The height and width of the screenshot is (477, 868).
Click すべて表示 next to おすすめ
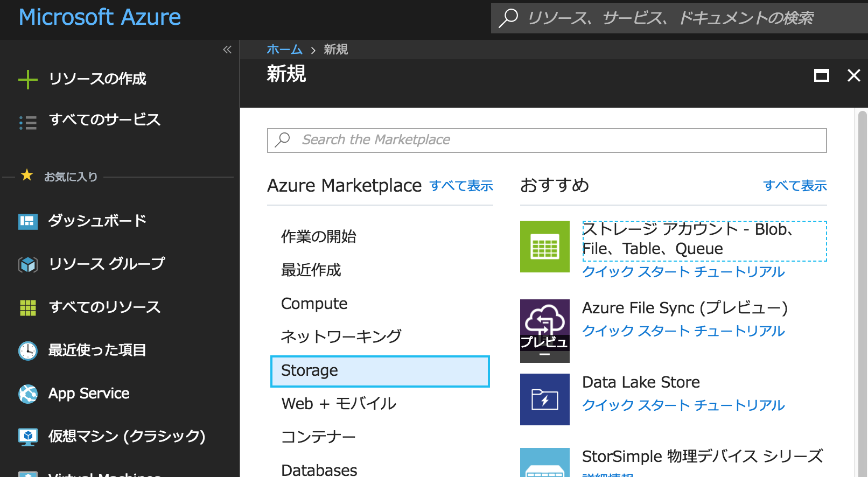[795, 186]
